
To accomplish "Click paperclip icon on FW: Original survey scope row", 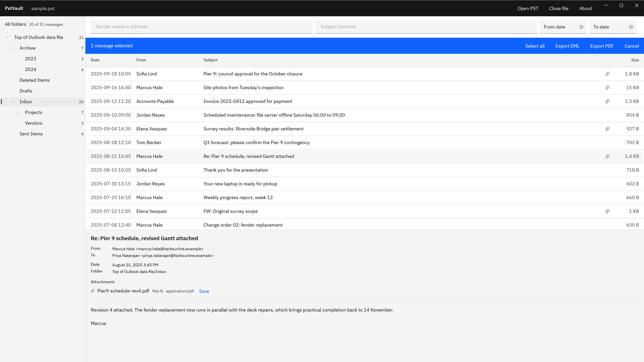I will 607,211.
